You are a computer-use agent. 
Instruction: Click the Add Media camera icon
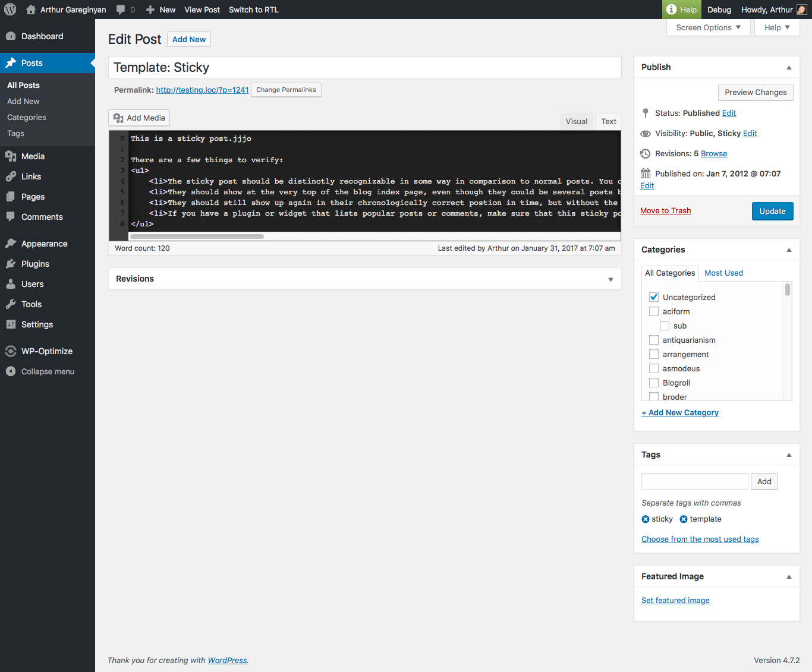[118, 118]
